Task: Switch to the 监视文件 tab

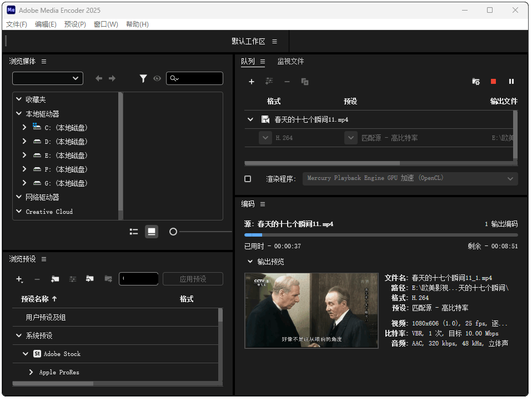Action: pos(291,62)
